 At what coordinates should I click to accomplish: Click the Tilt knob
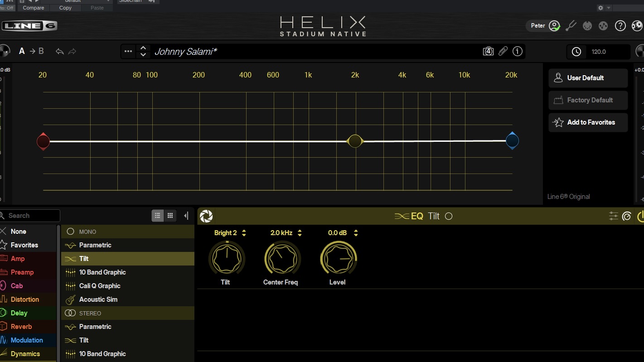(x=227, y=259)
